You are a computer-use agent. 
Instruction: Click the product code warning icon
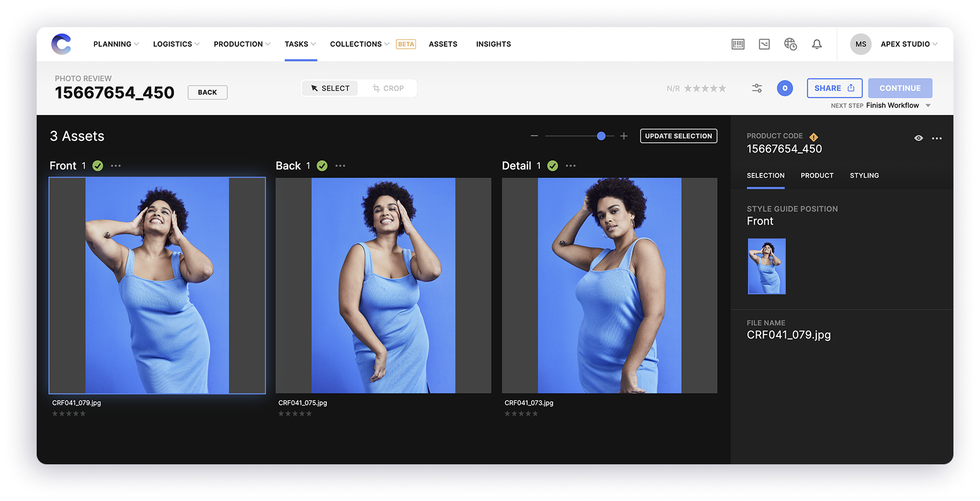[814, 137]
